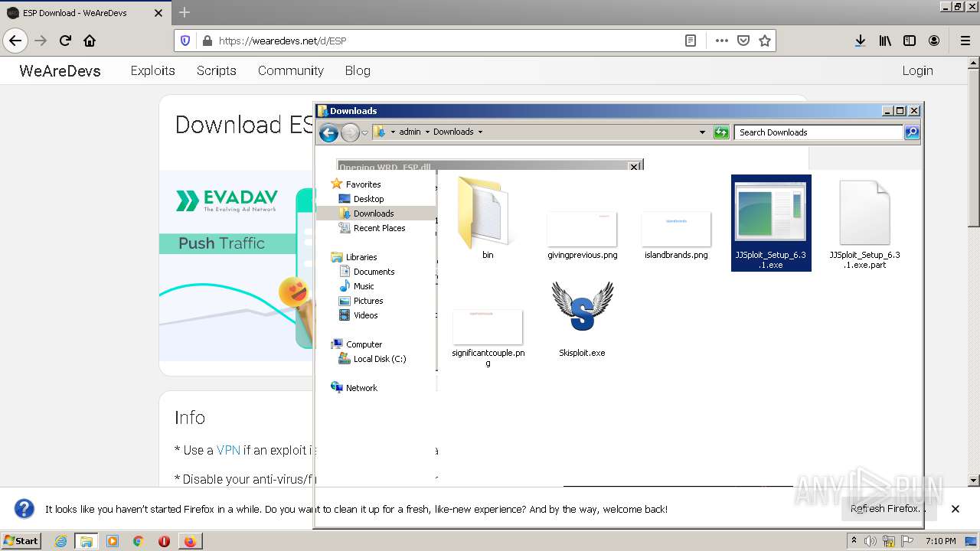Toggle Firefox reader view
The width and height of the screenshot is (980, 551).
(691, 41)
